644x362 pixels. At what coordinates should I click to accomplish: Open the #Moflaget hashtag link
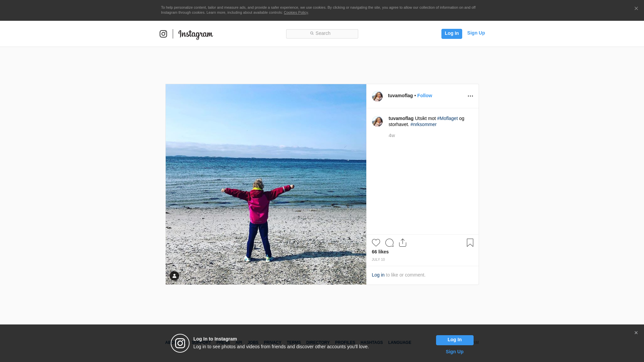pos(447,118)
